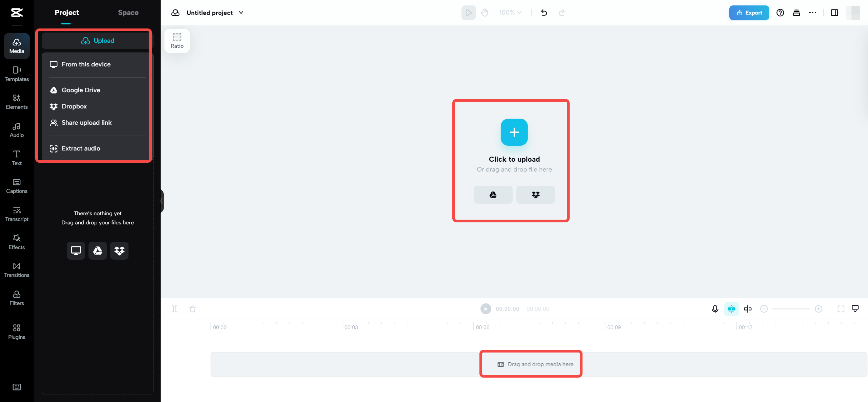Click the blue Export button
Viewport: 868px width, 402px height.
[749, 13]
